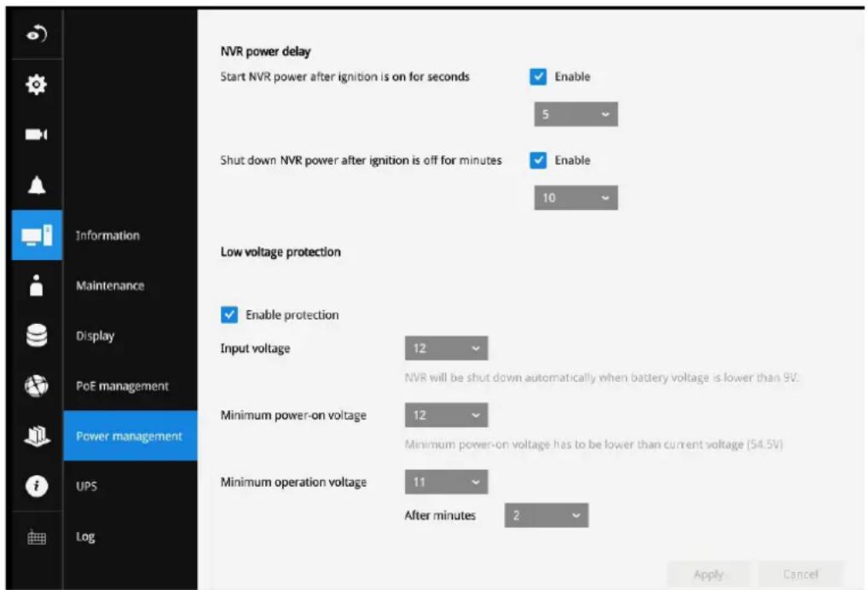This screenshot has width=868, height=590.
Task: Click the live view return icon
Action: pos(37,34)
